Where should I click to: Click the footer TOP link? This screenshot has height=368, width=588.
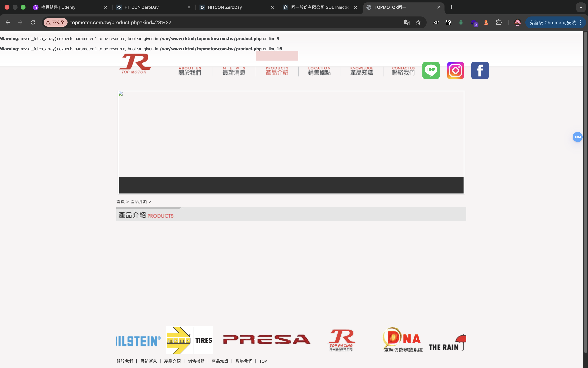[x=263, y=361]
